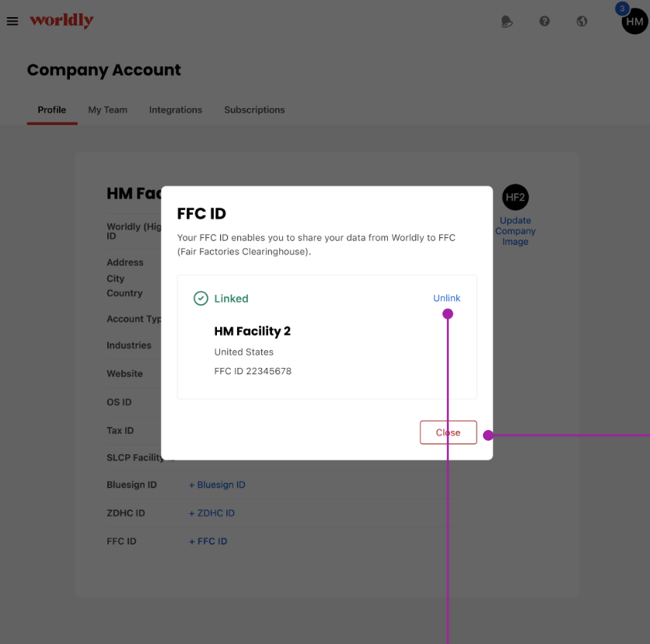Add a ZDHC ID
Screen dimensions: 650x644
coord(211,513)
